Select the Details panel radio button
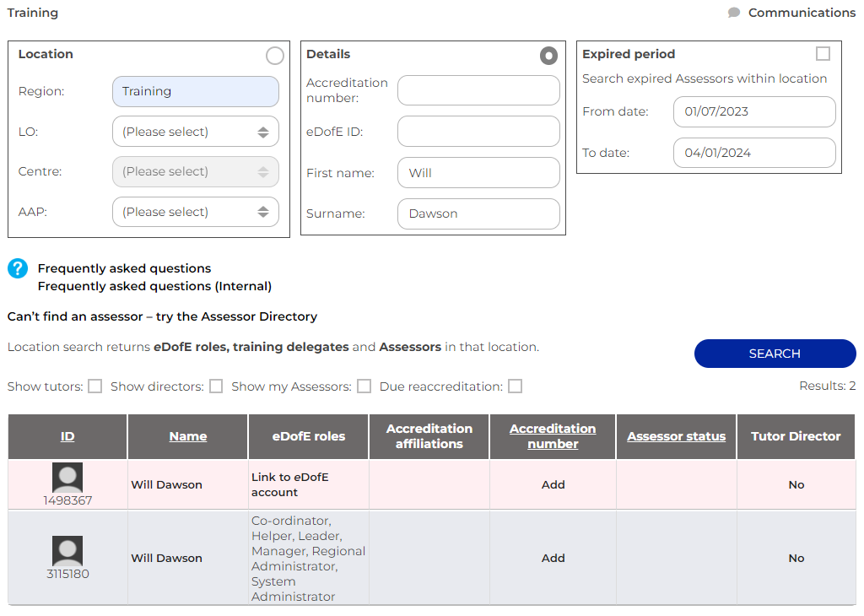The height and width of the screenshot is (616, 864). [548, 54]
